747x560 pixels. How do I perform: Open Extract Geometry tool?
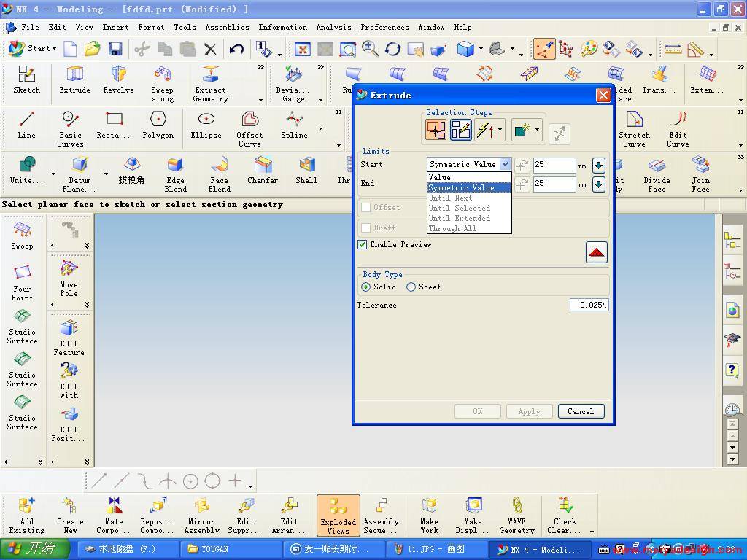tap(210, 85)
